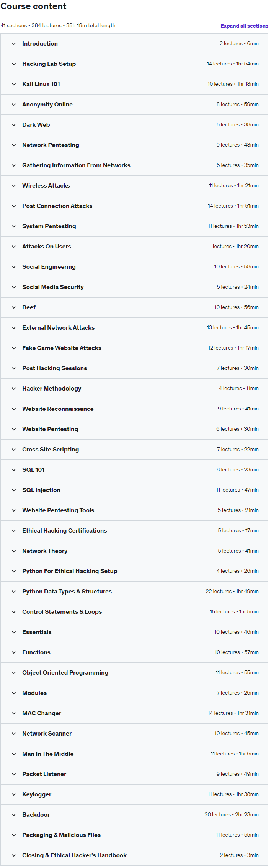Click the Man In The Middle chevron
Viewport: 271px width, 868px height.
(x=14, y=754)
